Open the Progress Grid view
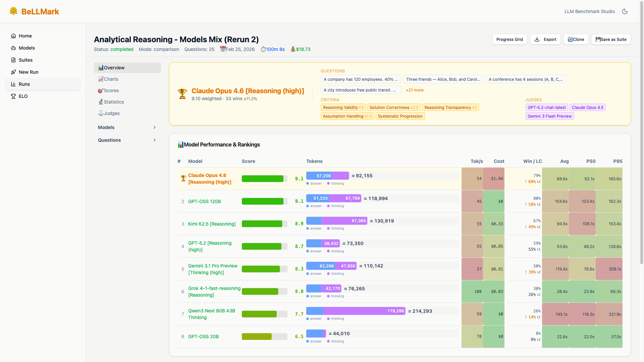Image resolution: width=644 pixels, height=362 pixels. click(509, 39)
